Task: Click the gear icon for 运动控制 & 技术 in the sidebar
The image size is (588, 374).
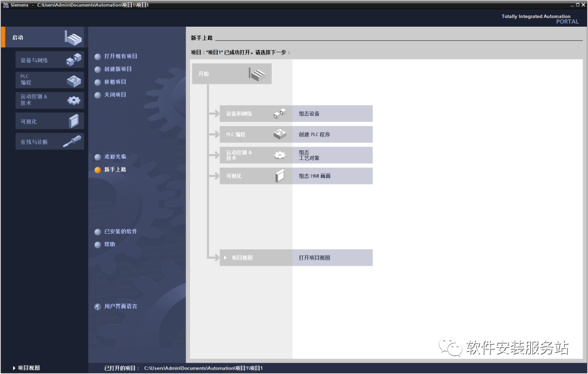Action: tap(74, 100)
